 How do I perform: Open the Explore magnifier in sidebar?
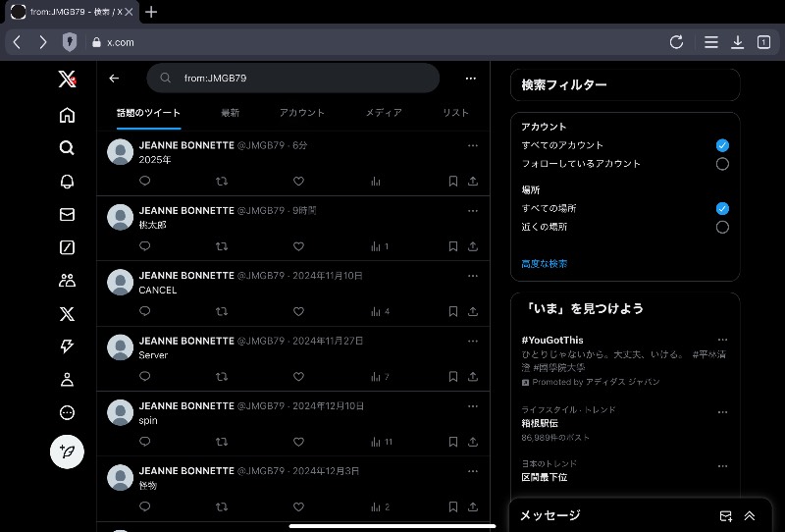point(67,148)
